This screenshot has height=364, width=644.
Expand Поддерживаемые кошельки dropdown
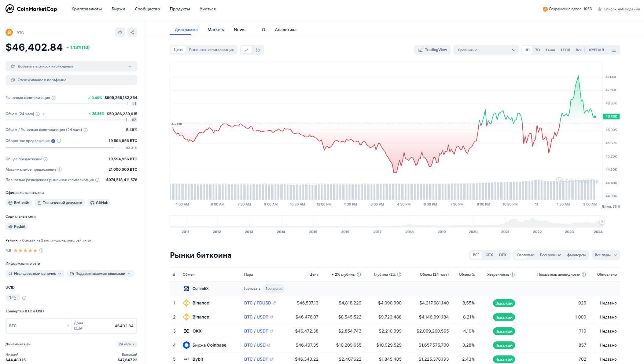click(x=100, y=274)
